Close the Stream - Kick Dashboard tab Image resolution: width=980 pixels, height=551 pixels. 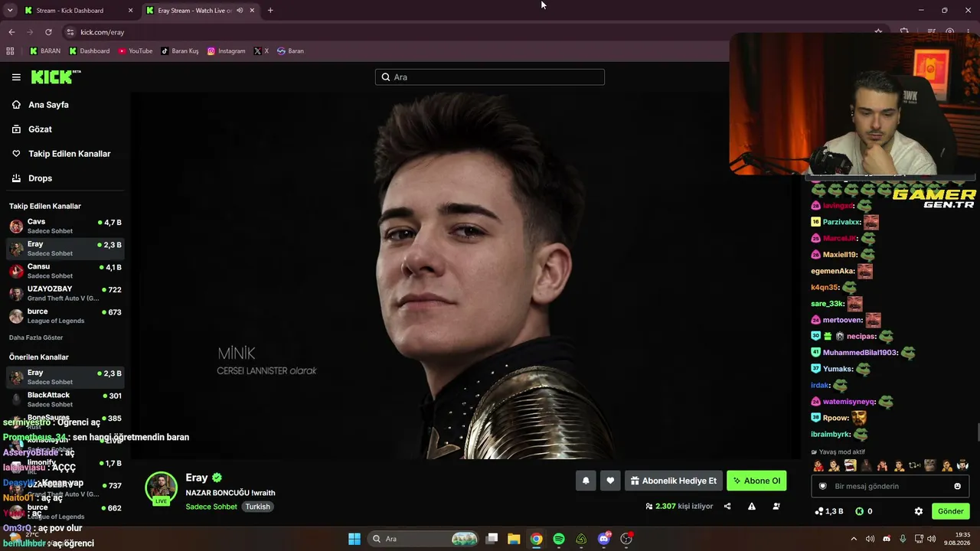[x=130, y=11]
